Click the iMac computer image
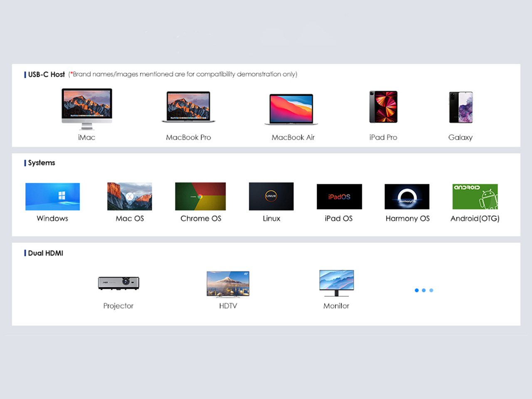The height and width of the screenshot is (399, 532). point(87,108)
